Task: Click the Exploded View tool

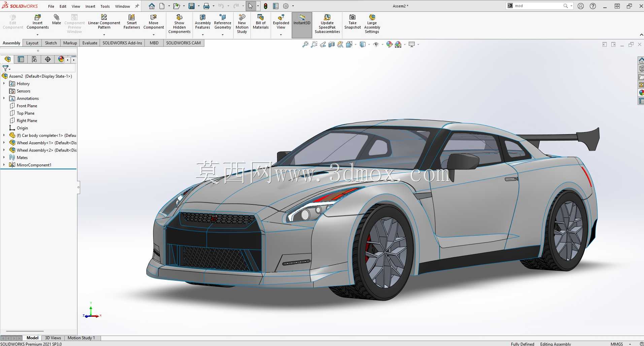Action: tap(281, 22)
